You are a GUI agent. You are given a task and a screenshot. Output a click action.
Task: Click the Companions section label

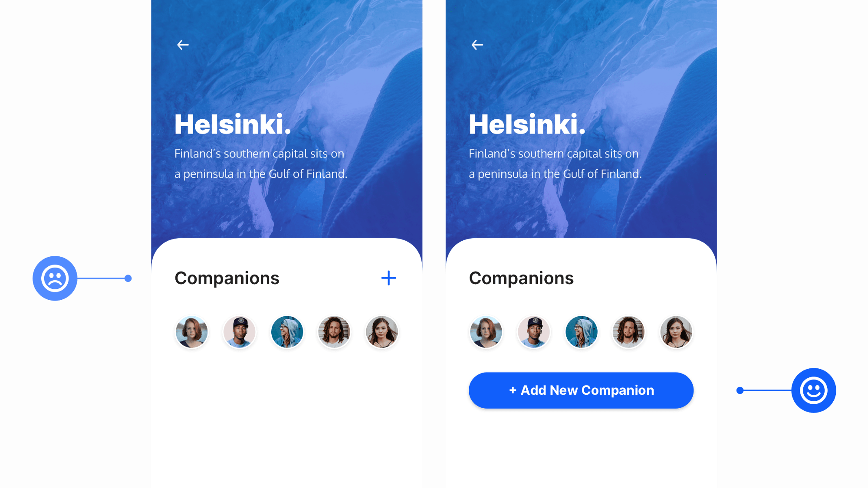(x=227, y=277)
